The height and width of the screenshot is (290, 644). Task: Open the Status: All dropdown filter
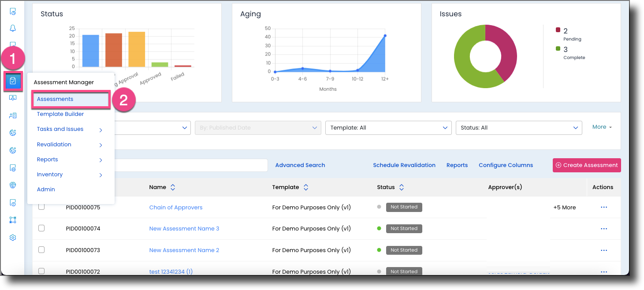tap(518, 127)
